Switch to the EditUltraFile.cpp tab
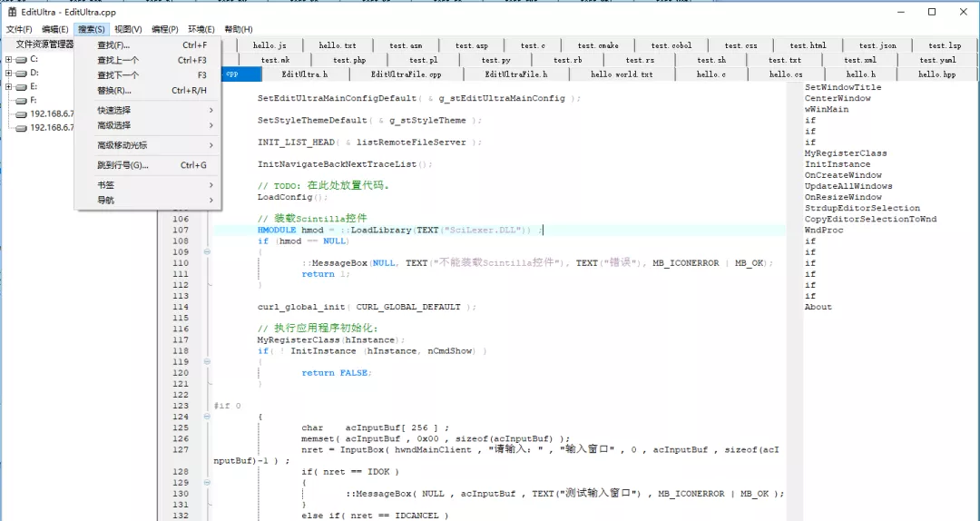The height and width of the screenshot is (521, 980). click(406, 74)
